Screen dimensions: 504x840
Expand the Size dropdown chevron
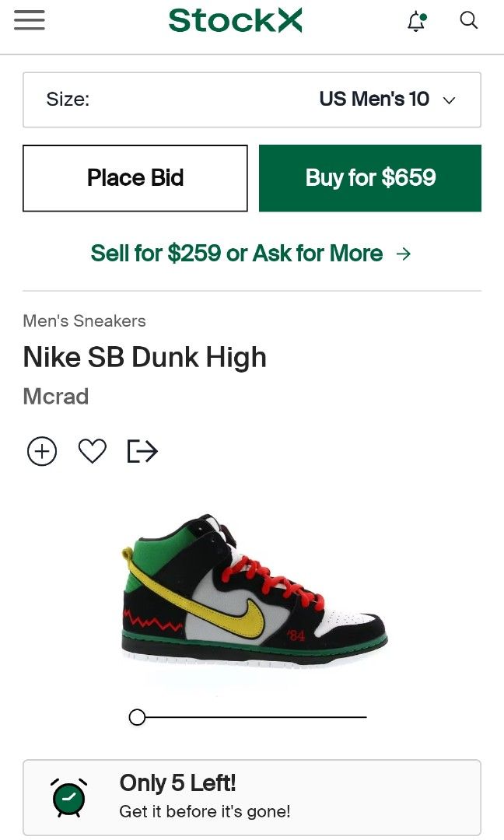point(450,100)
